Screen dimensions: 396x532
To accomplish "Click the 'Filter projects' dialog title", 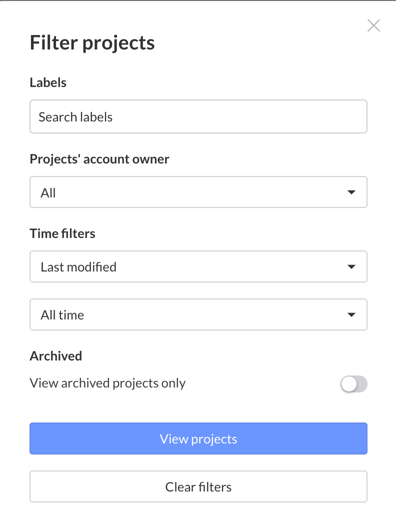I will (92, 42).
